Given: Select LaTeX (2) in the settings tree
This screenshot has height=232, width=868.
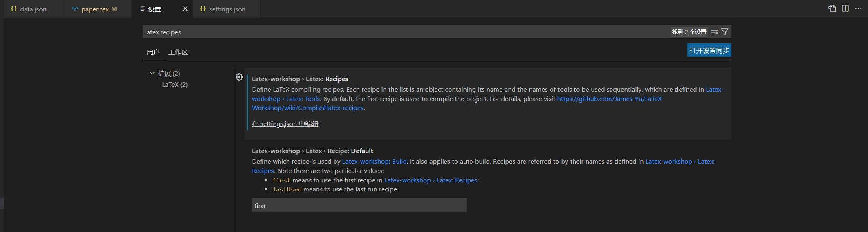Looking at the screenshot, I should coord(175,85).
